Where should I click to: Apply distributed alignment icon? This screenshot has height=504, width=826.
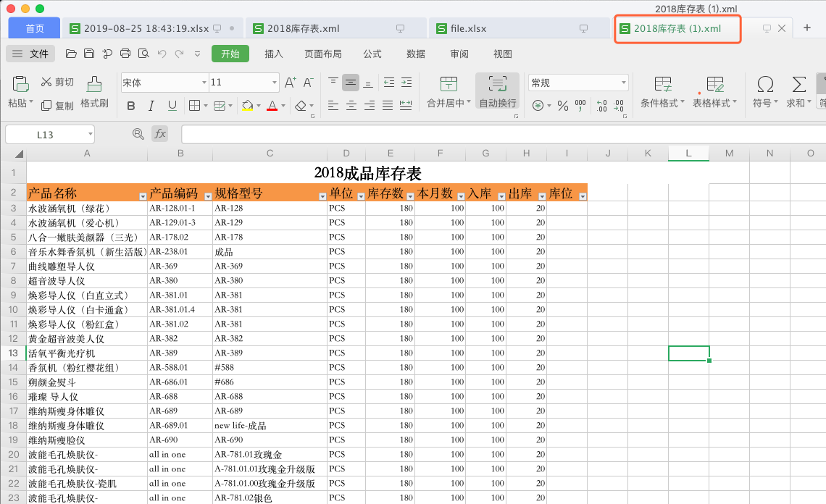(406, 105)
